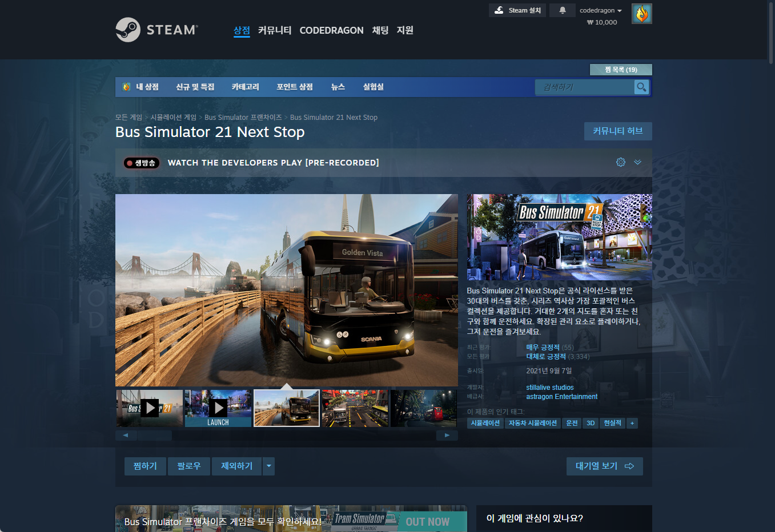Click the magnifying glass search icon
This screenshot has width=775, height=532.
coord(642,87)
